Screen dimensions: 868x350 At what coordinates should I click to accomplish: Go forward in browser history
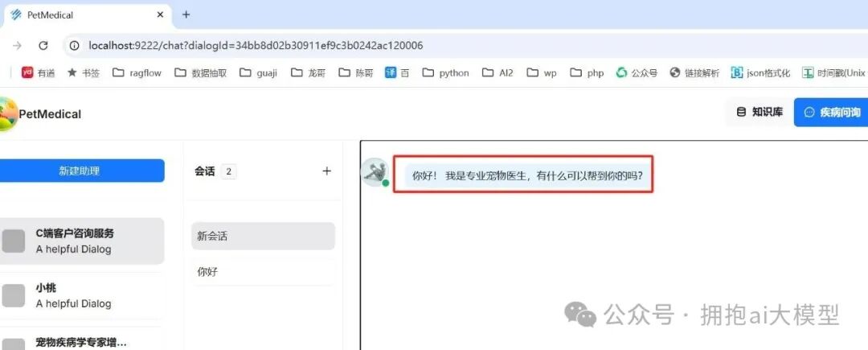click(x=17, y=45)
